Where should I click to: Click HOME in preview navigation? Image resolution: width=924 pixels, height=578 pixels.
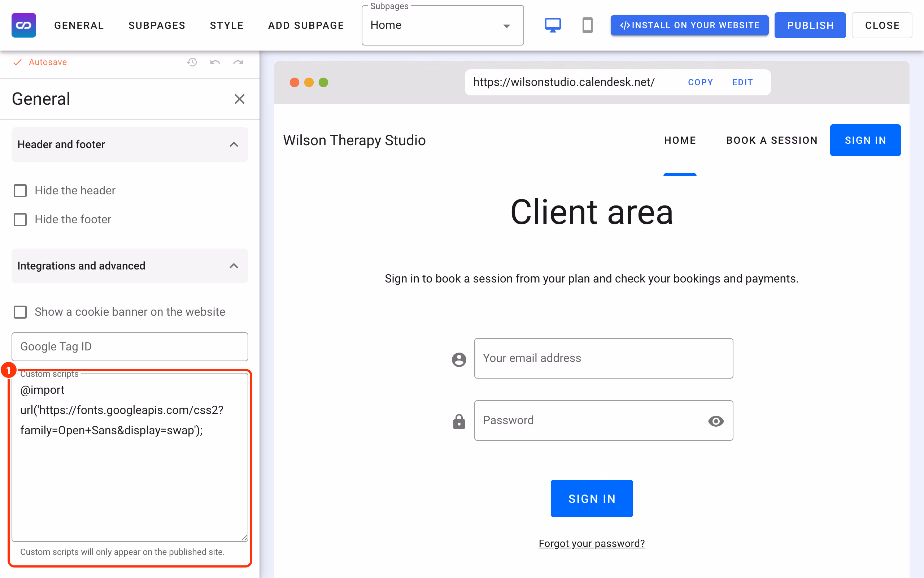coord(680,140)
